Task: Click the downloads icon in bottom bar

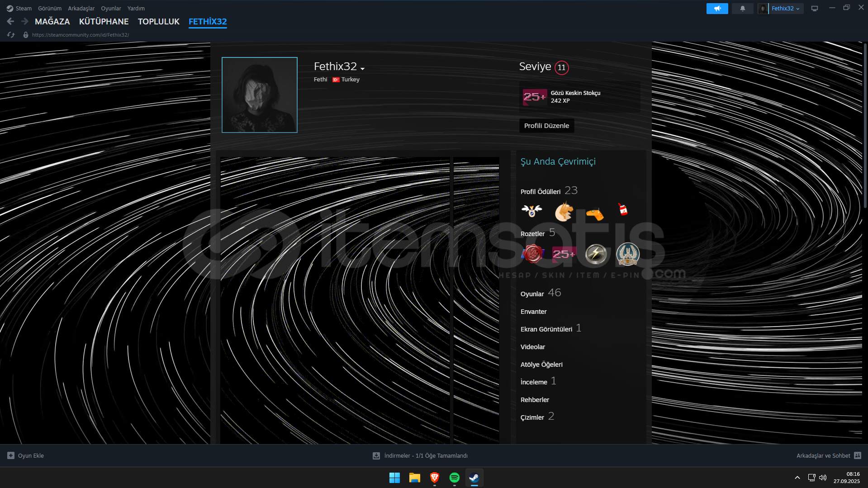Action: [x=376, y=455]
